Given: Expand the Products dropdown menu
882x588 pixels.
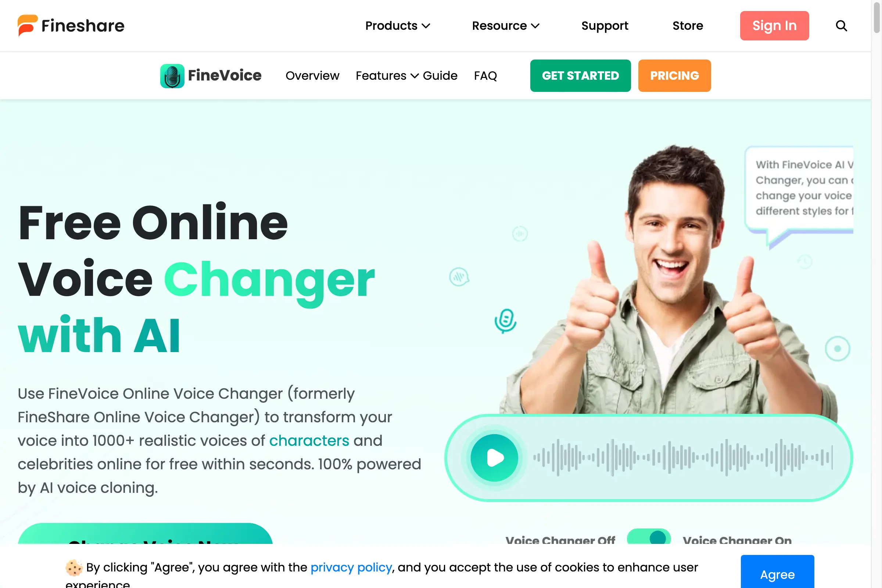Looking at the screenshot, I should click(x=397, y=26).
